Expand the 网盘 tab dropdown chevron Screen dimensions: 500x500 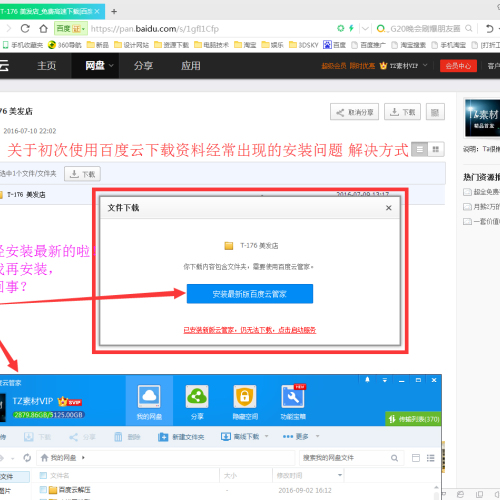pos(111,66)
